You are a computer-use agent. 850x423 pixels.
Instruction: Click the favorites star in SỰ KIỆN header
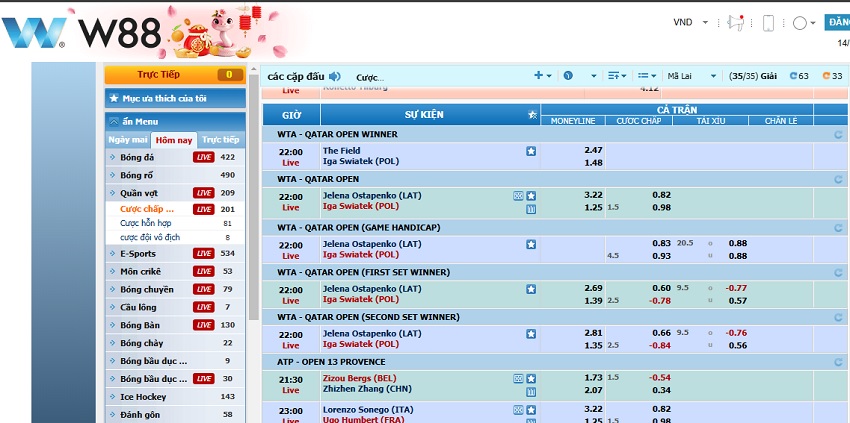pyautogui.click(x=532, y=114)
